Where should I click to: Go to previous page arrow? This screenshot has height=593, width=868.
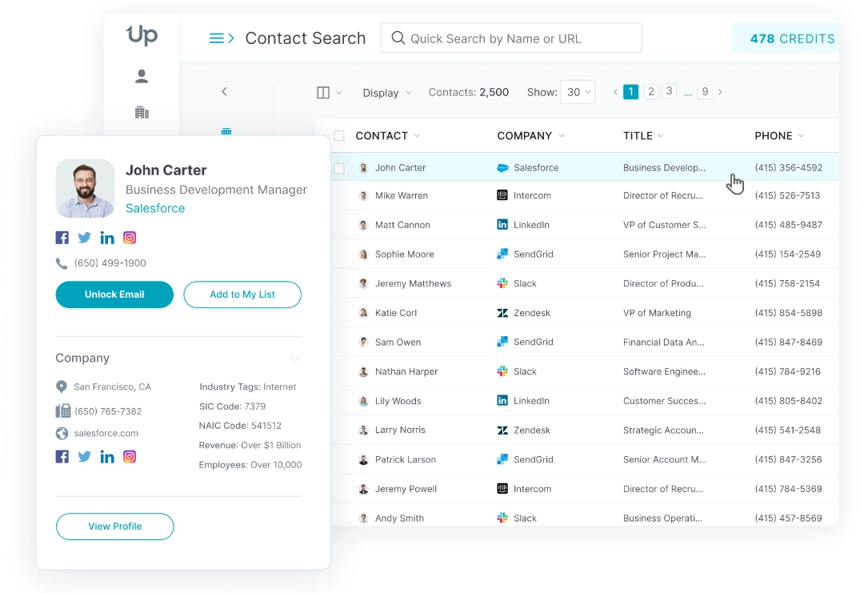[x=615, y=92]
